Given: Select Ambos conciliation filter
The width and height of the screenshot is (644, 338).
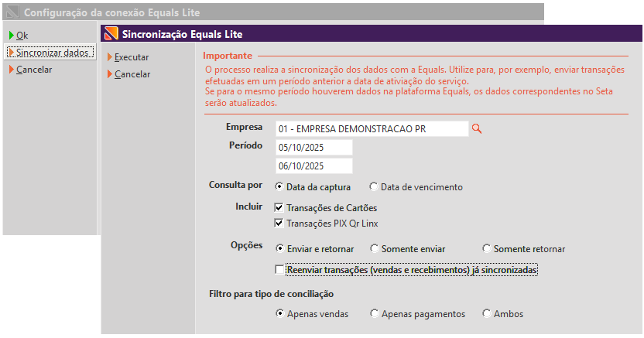Looking at the screenshot, I should pos(486,314).
